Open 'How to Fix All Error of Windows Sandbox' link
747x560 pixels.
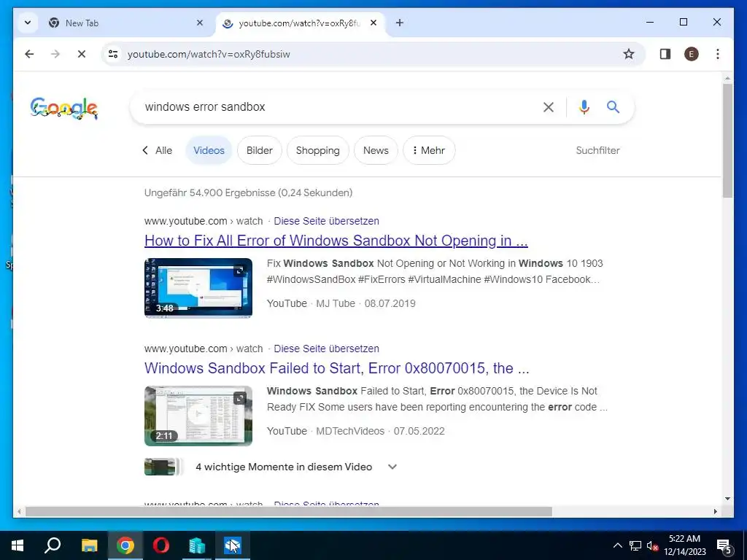336,241
